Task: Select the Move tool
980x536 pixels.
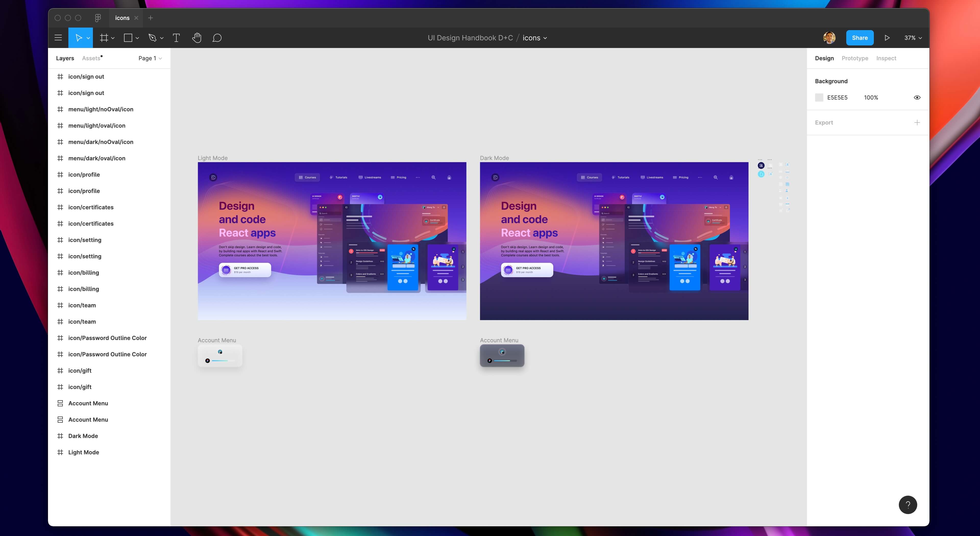Action: pyautogui.click(x=78, y=38)
